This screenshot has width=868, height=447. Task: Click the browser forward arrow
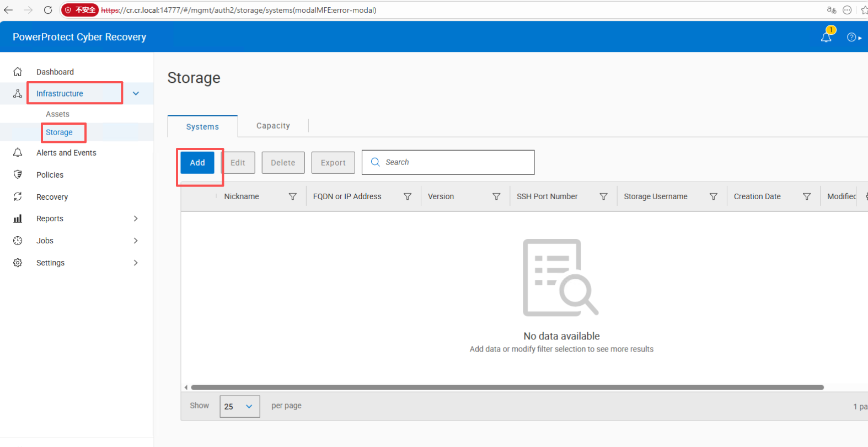(28, 10)
